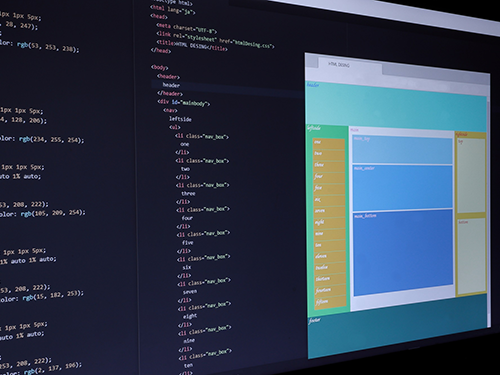Open the HTML DESING browser tab
The image size is (500, 375).
pos(350,66)
